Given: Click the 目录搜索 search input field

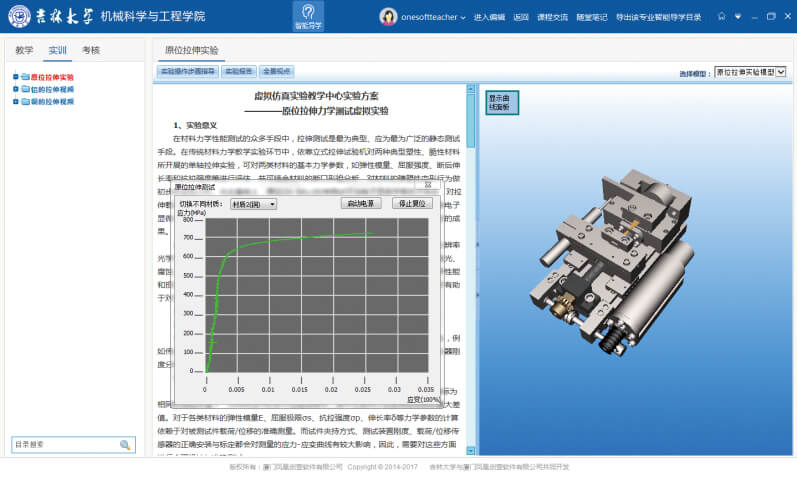Looking at the screenshot, I should (x=62, y=445).
